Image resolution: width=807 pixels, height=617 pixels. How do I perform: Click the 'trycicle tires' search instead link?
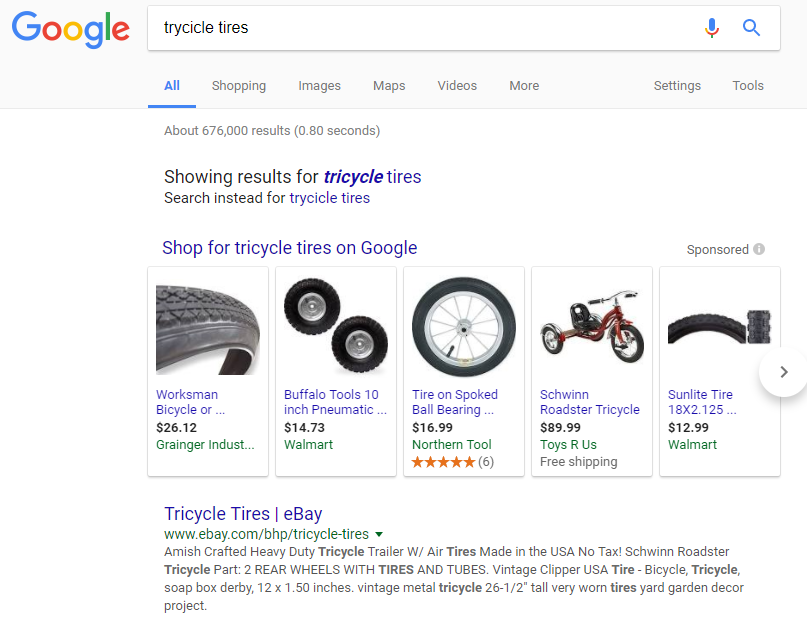coord(329,198)
